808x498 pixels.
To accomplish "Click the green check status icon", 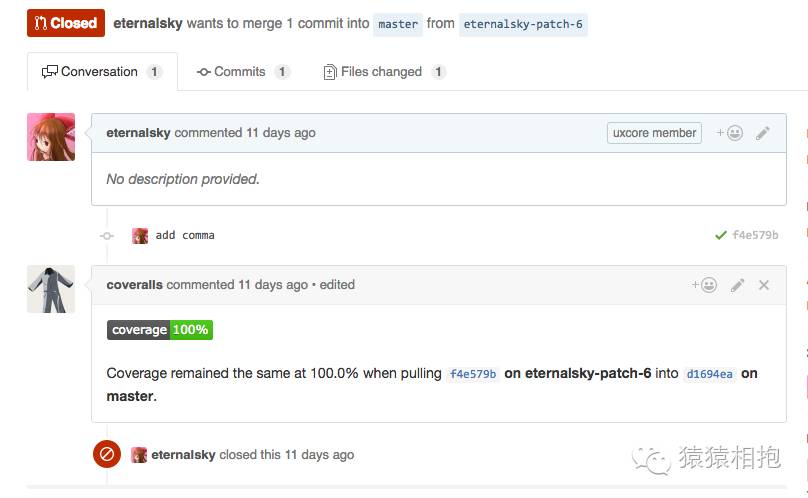I will click(x=721, y=236).
